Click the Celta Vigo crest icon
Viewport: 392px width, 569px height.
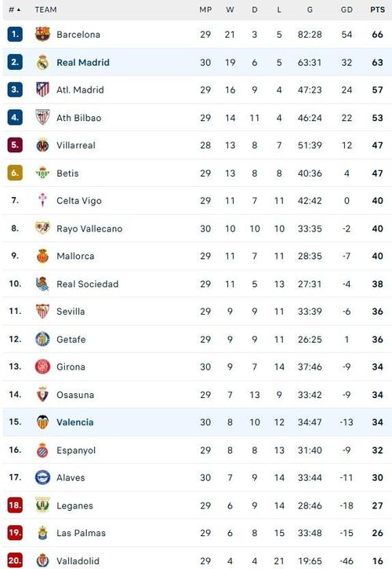(x=42, y=200)
